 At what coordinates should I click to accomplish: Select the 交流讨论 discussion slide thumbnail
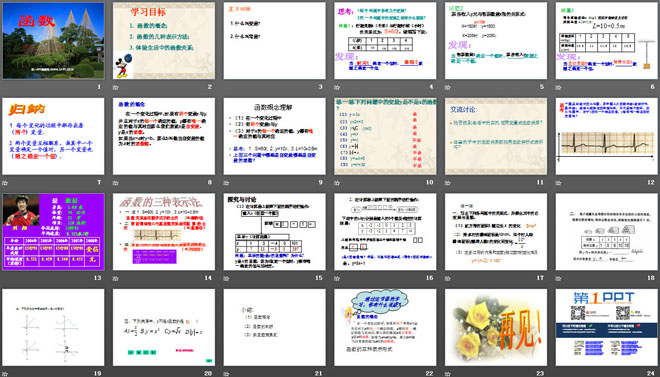click(496, 136)
